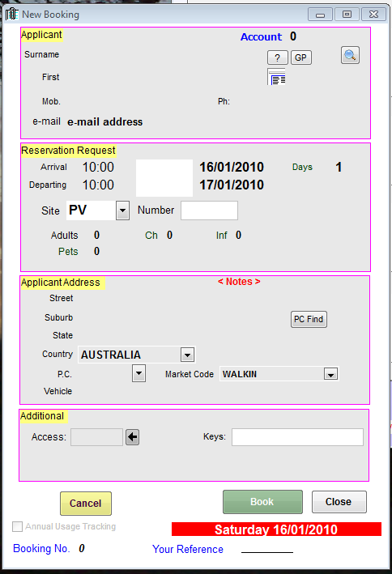Click the red Saturday 16/01/2010 date bar

point(276,529)
